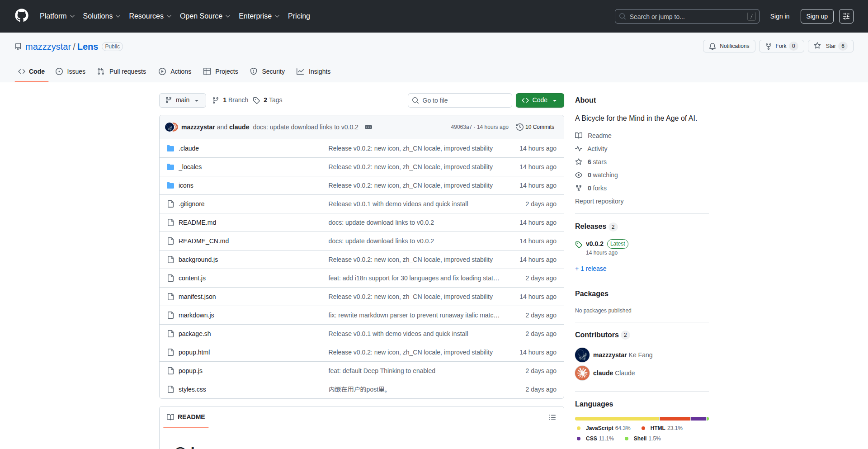Viewport: 868px width, 449px height.
Task: Click the Sign up button
Action: pos(816,16)
